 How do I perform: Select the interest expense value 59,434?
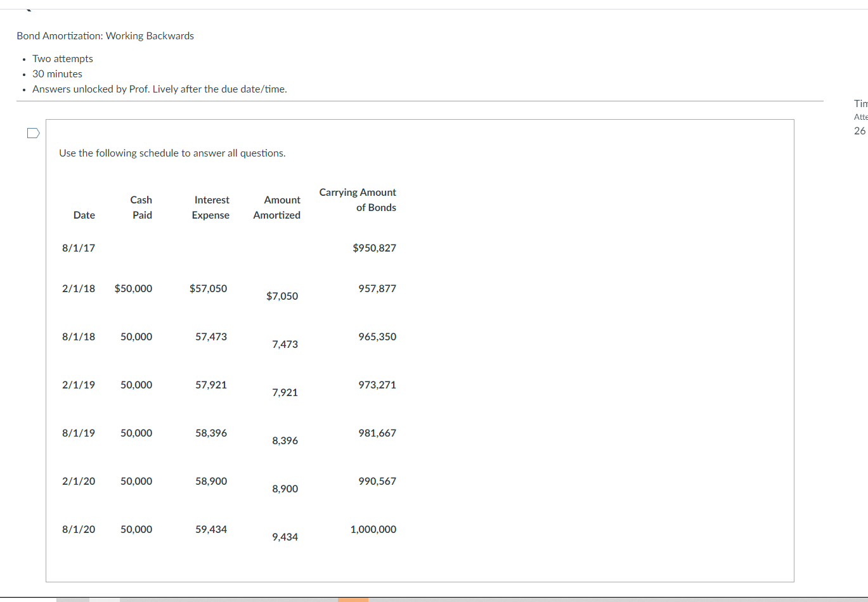211,530
